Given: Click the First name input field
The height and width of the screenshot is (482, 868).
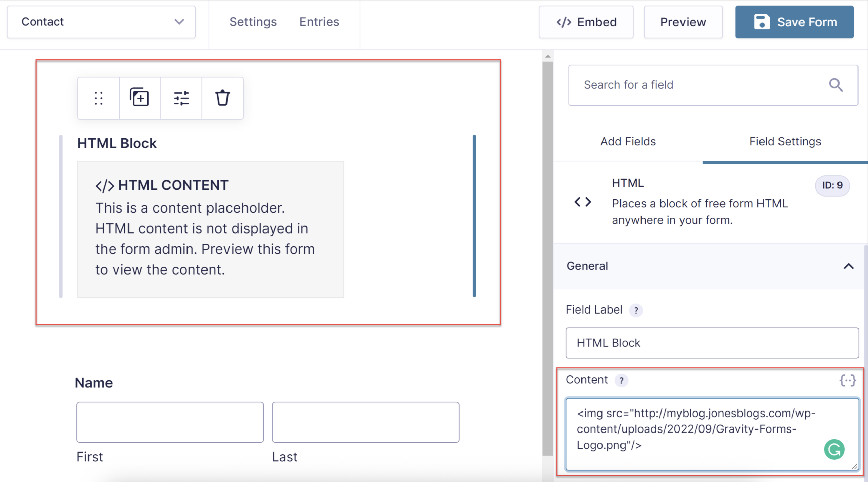Looking at the screenshot, I should 170,422.
